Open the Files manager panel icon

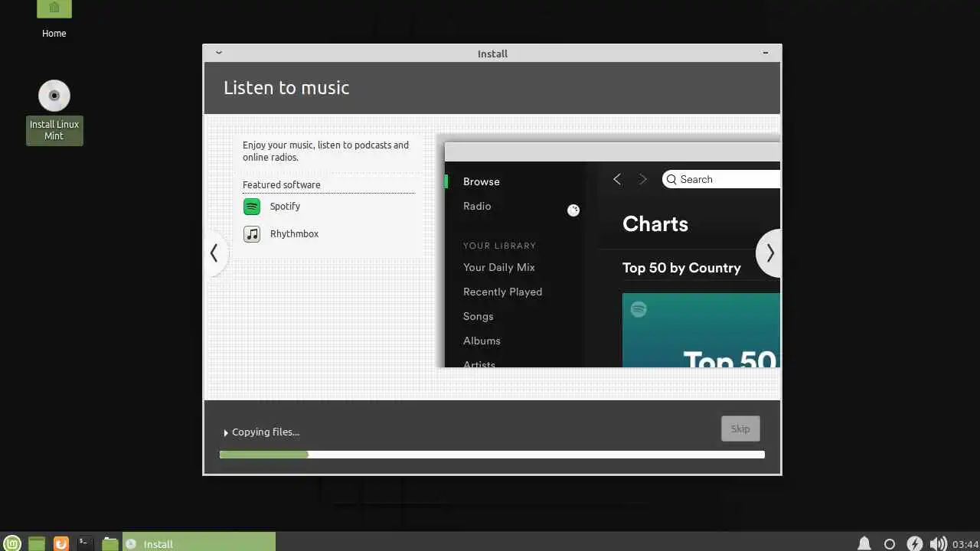tap(110, 543)
